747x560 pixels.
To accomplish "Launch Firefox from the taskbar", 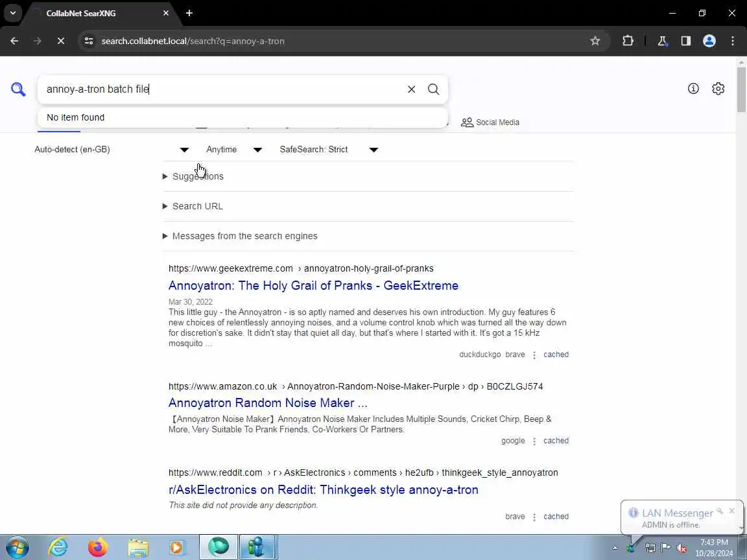I will (x=98, y=547).
